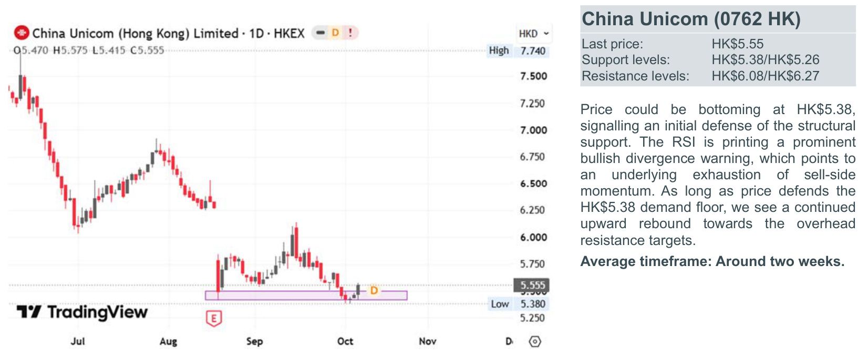The height and width of the screenshot is (357, 868).
Task: Click the Oct label on time axis
Action: pos(345,341)
